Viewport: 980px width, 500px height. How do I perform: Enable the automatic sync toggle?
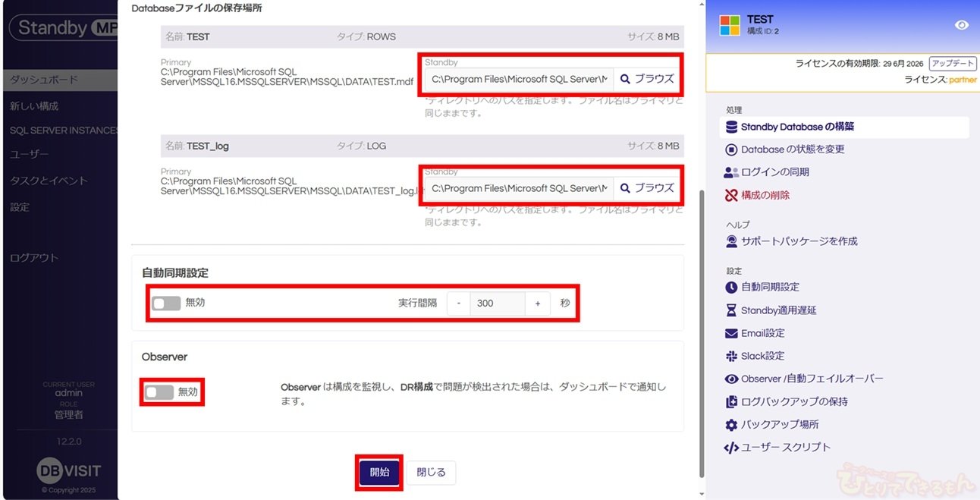166,303
